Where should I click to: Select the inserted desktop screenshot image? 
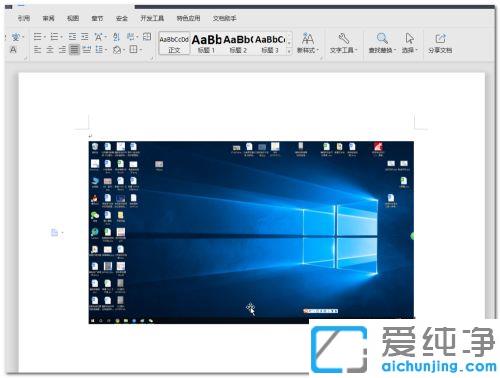[x=251, y=232]
